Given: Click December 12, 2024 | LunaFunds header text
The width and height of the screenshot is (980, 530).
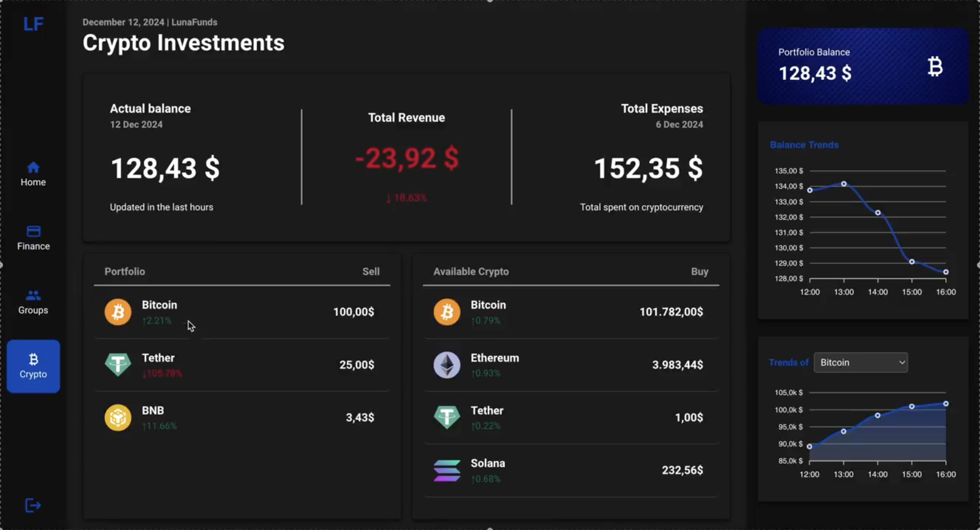Looking at the screenshot, I should click(150, 22).
